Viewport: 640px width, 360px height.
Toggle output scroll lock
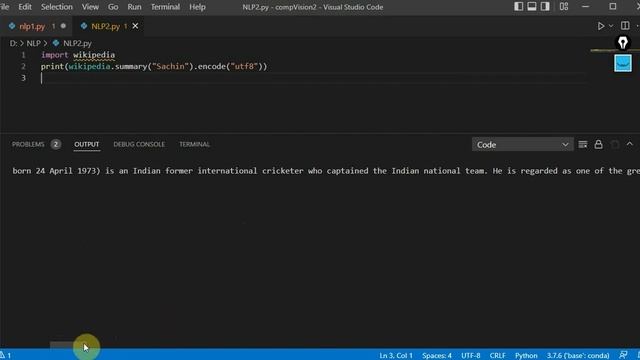(598, 144)
